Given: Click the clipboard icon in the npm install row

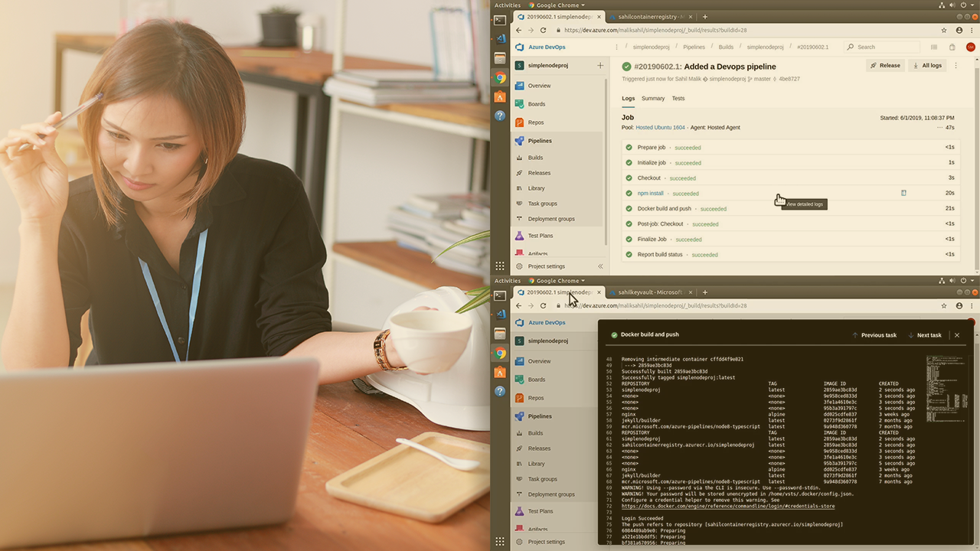Looking at the screenshot, I should [903, 193].
